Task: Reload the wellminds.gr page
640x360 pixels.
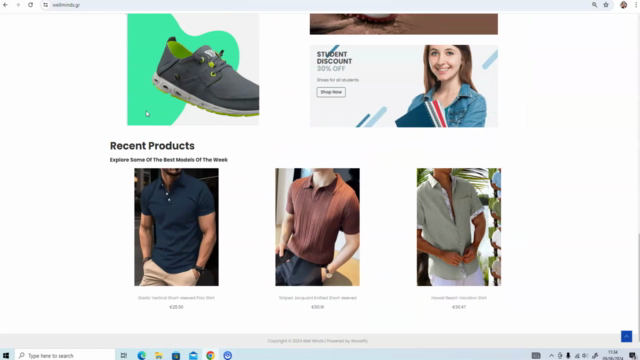Action: coord(31,5)
